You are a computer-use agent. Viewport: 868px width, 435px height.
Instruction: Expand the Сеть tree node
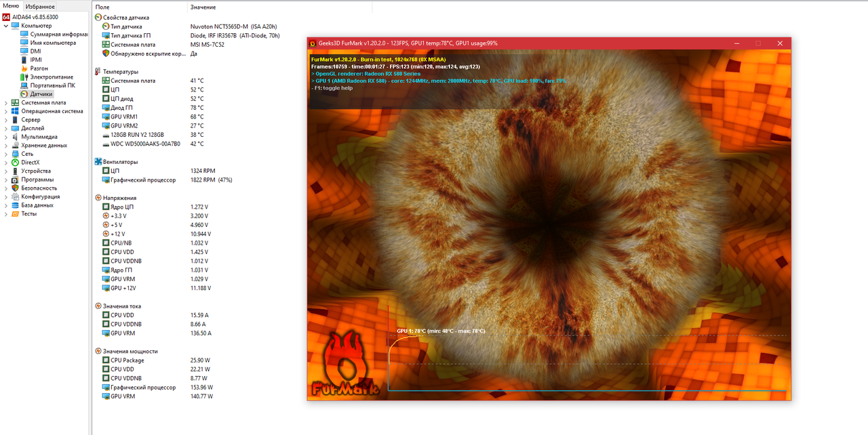pyautogui.click(x=6, y=154)
